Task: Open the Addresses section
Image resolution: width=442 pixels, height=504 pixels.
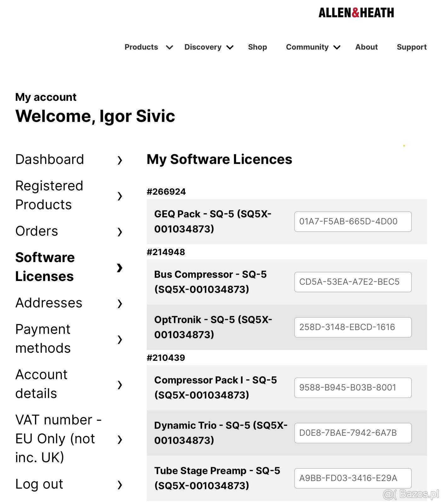Action: pos(49,303)
